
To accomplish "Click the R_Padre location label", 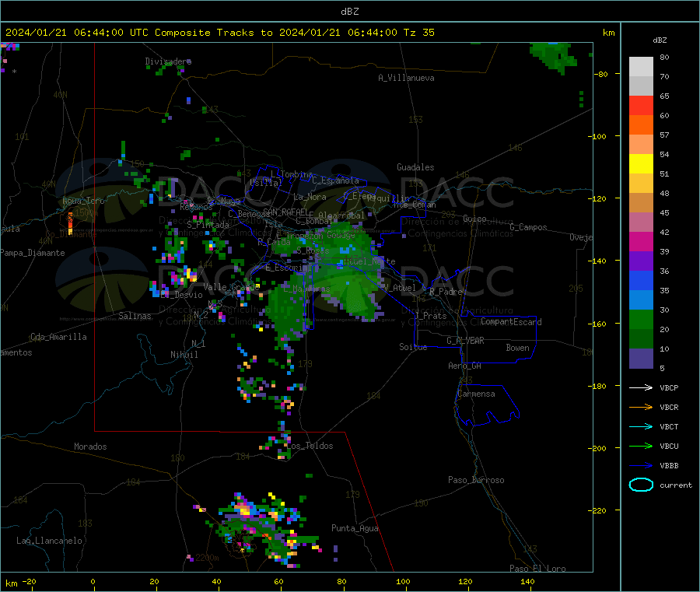I will pyautogui.click(x=446, y=292).
